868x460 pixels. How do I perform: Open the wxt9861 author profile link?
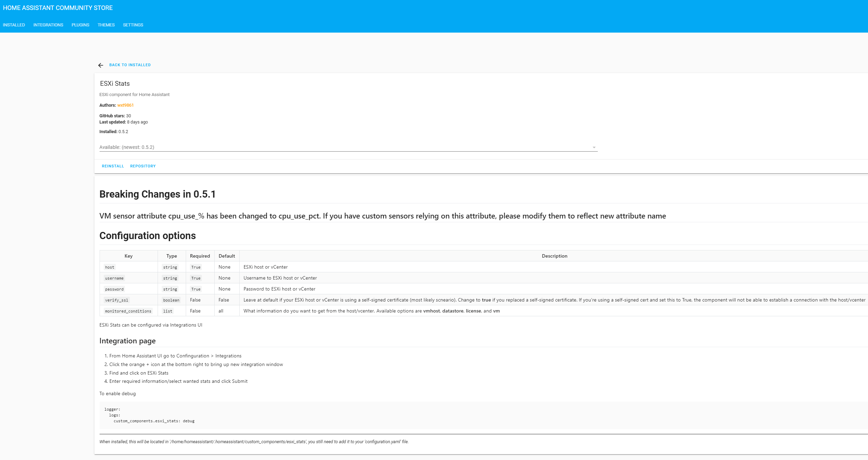click(x=125, y=105)
